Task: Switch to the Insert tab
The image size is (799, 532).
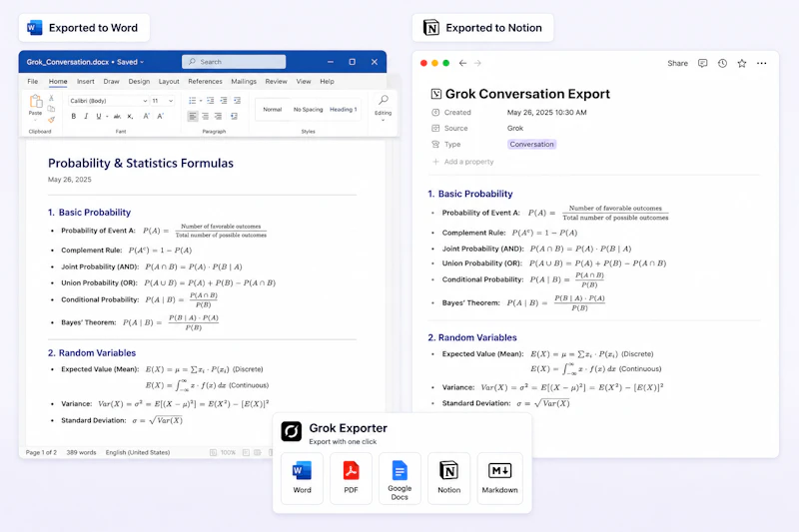Action: coord(86,82)
